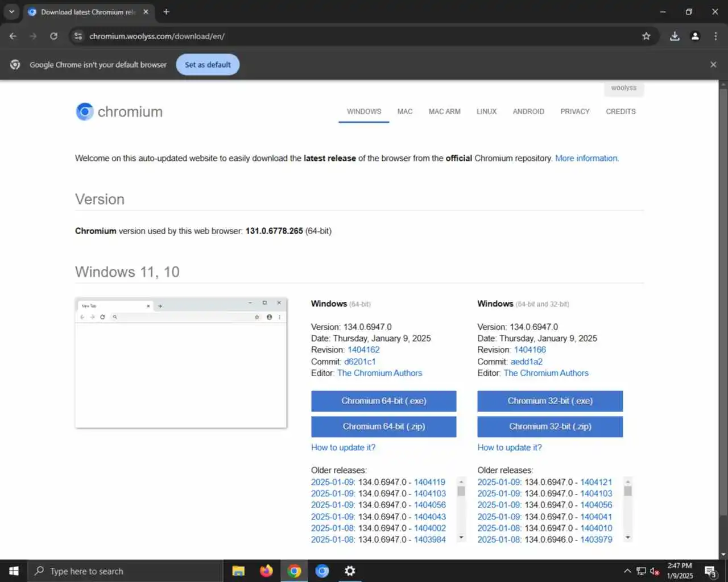Click the chromium logo
This screenshot has width=728, height=582.
point(119,111)
